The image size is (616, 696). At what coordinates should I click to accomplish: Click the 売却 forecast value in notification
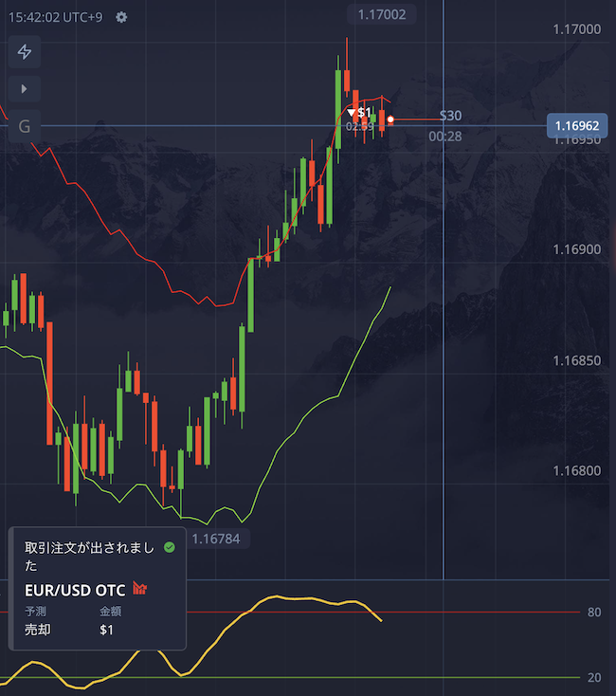click(x=37, y=631)
